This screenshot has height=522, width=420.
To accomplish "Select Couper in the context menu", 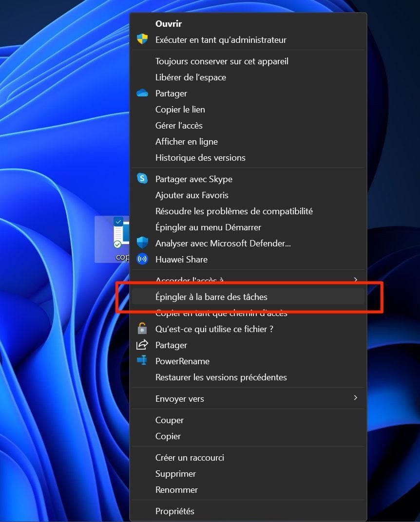I will click(248, 420).
